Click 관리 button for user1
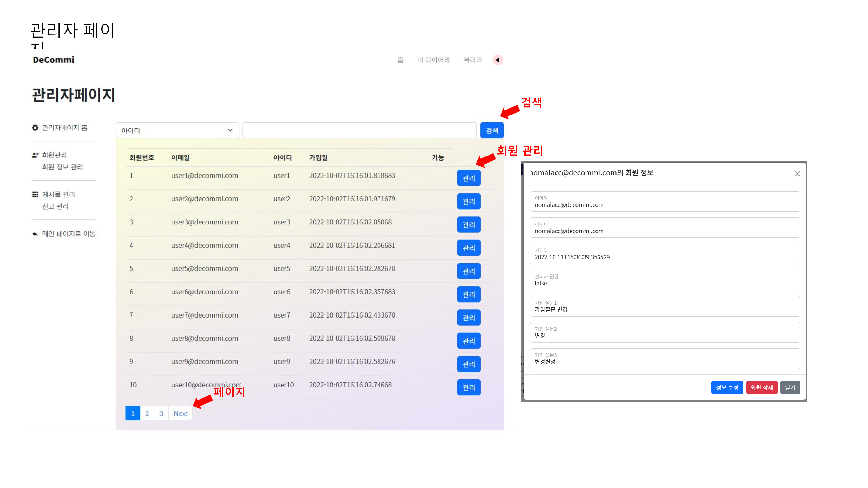 (469, 178)
